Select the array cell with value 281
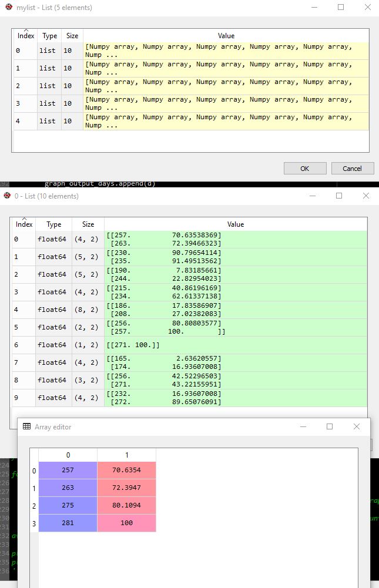Screen dimensions: 379x588 [68, 523]
